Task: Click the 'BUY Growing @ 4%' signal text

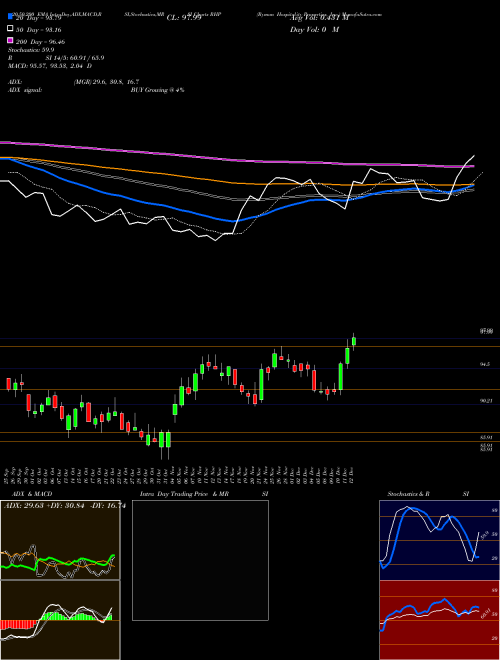Action: 157,90
